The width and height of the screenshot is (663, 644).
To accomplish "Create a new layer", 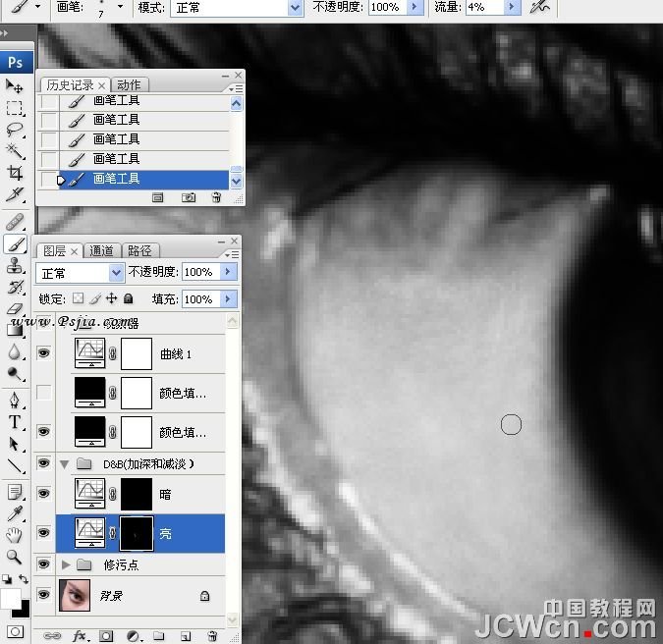I will click(186, 636).
